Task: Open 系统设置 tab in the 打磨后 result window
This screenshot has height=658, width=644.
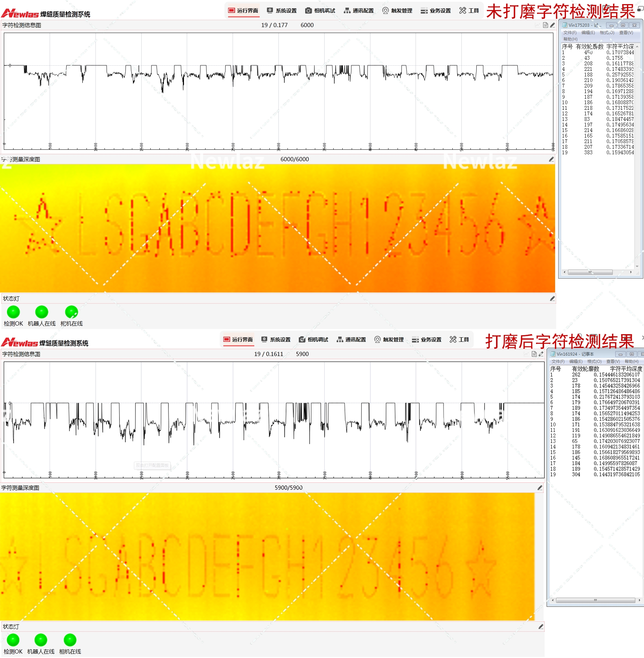Action: point(276,339)
